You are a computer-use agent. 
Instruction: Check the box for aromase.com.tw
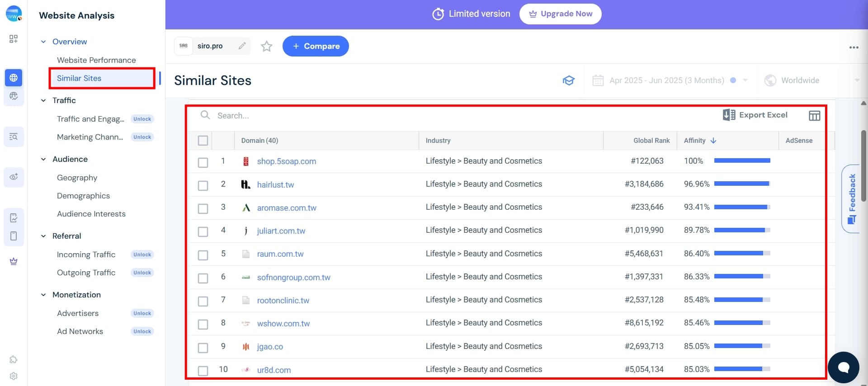coord(203,208)
